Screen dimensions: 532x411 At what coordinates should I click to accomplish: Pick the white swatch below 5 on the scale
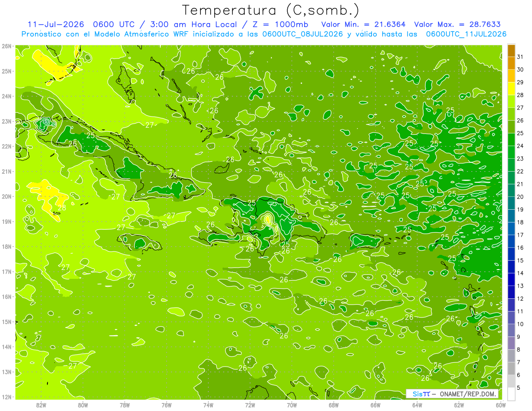tap(511, 394)
